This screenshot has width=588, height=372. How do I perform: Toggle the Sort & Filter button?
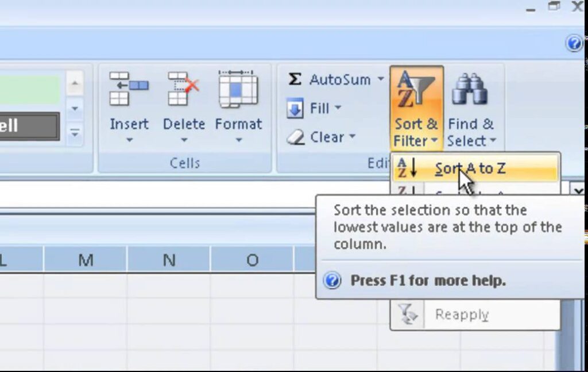(417, 109)
